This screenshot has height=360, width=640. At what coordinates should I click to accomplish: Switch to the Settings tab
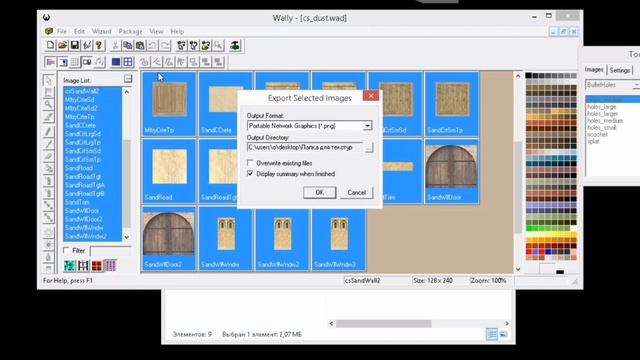[x=620, y=70]
